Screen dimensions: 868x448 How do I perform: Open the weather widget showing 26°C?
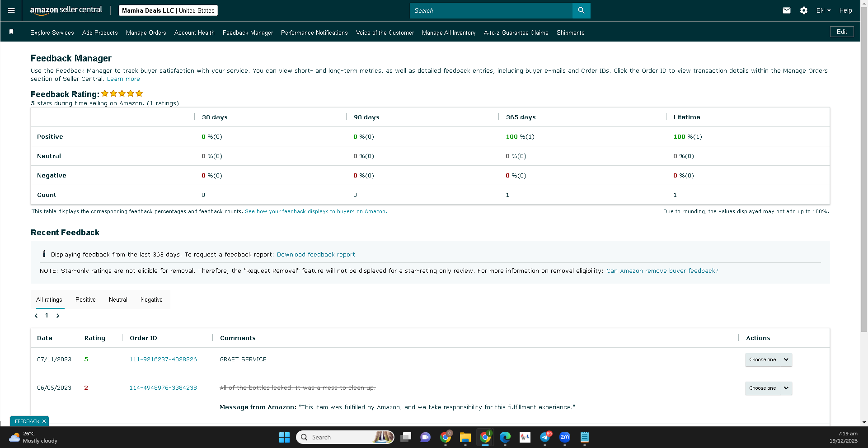[x=34, y=437]
